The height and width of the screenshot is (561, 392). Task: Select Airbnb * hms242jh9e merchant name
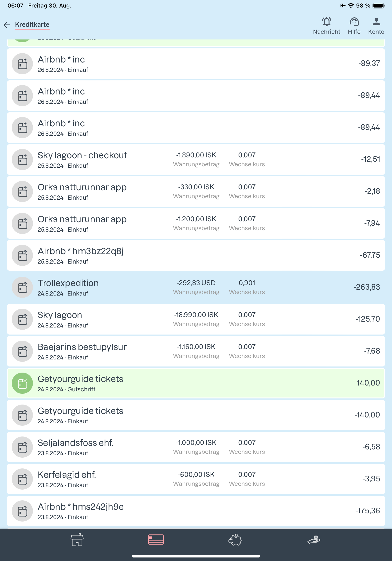click(81, 507)
